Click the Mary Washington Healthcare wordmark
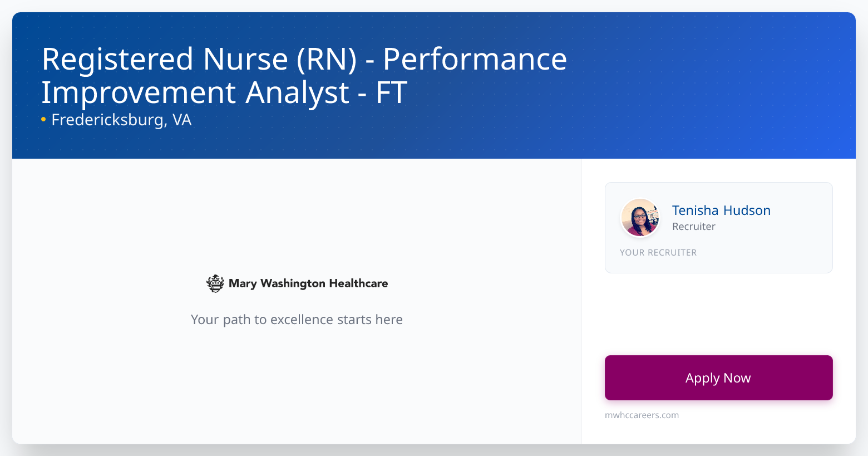The width and height of the screenshot is (868, 456). click(x=308, y=283)
